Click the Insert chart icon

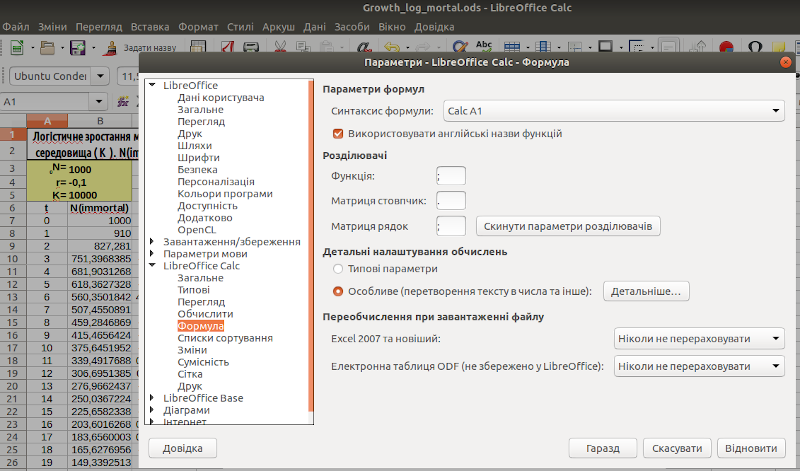[x=726, y=47]
